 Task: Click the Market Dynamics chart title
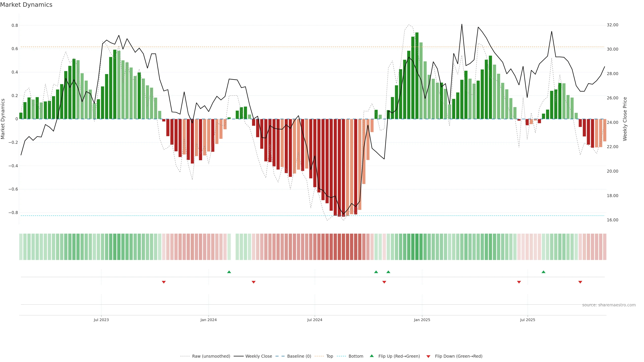click(x=26, y=5)
